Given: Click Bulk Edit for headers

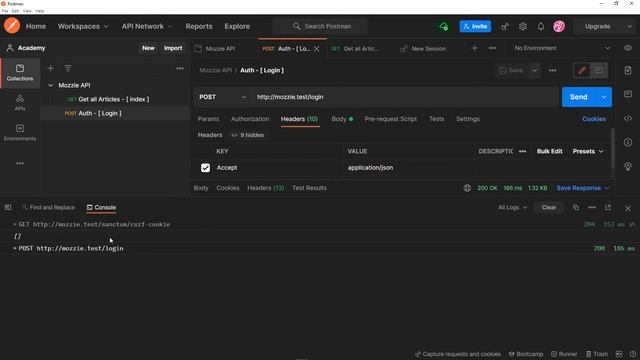Looking at the screenshot, I should point(549,151).
